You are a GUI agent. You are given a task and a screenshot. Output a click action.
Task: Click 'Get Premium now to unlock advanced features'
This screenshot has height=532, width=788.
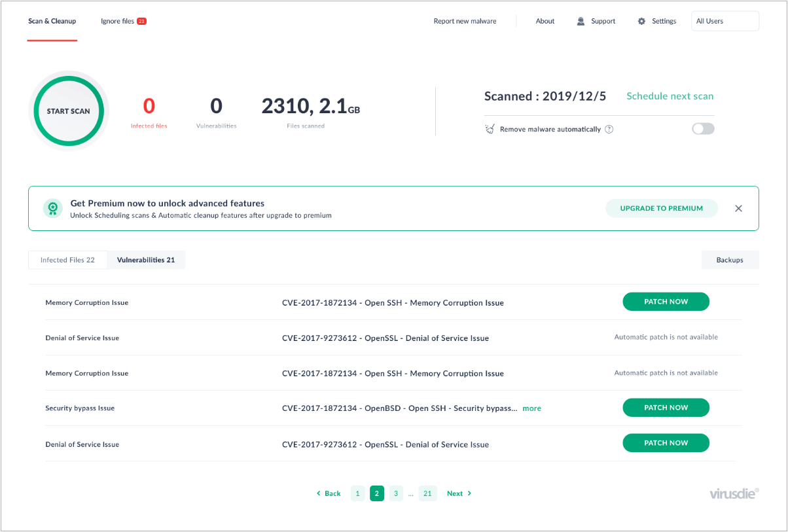pos(168,204)
